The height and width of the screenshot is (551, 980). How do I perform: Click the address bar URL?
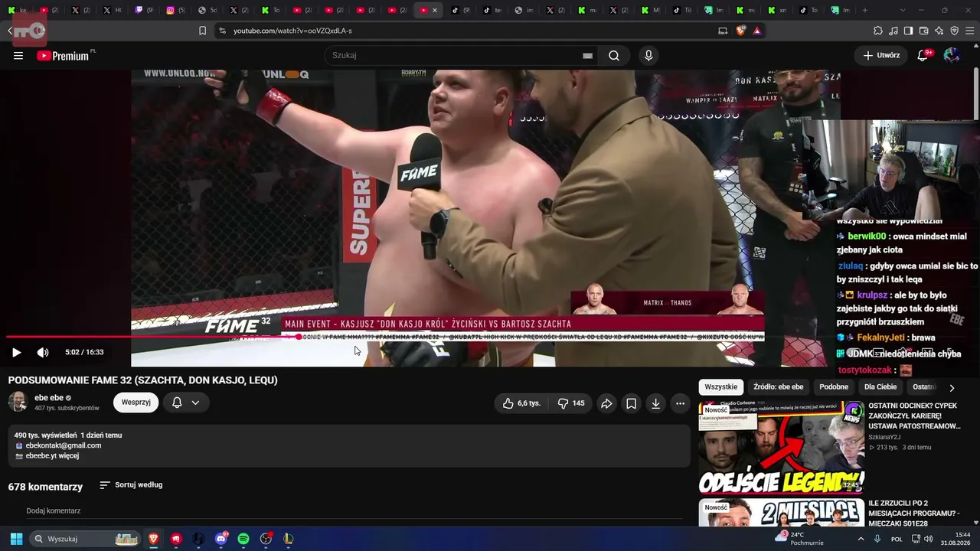coord(292,31)
